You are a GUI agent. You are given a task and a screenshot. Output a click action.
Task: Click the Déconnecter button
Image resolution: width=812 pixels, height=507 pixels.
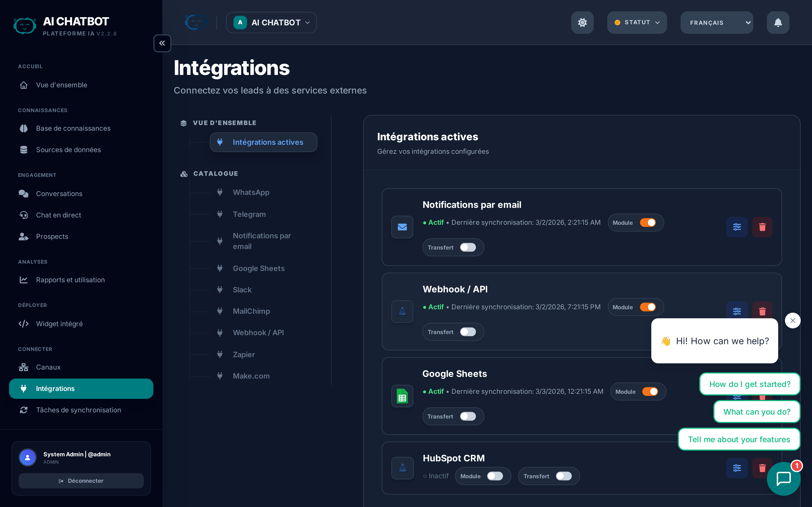pos(81,481)
